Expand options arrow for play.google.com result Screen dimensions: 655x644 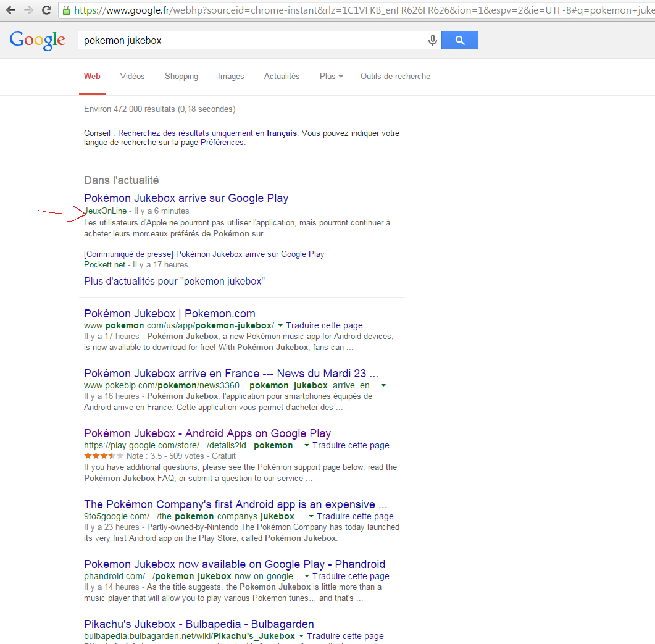click(x=307, y=446)
